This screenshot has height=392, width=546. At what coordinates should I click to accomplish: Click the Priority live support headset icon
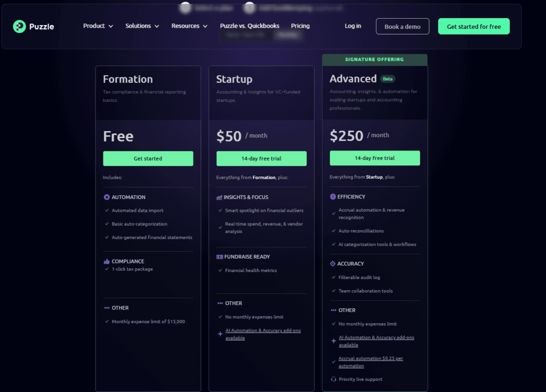(333, 379)
